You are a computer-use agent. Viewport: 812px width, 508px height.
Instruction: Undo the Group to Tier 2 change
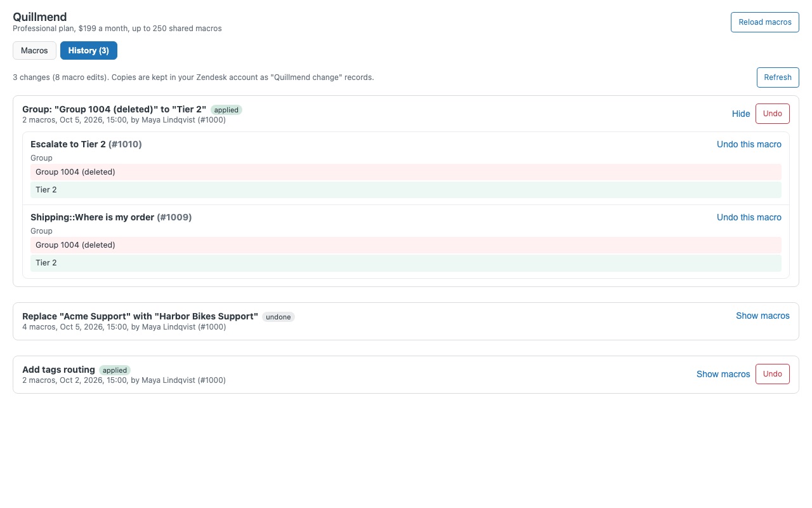coord(773,114)
